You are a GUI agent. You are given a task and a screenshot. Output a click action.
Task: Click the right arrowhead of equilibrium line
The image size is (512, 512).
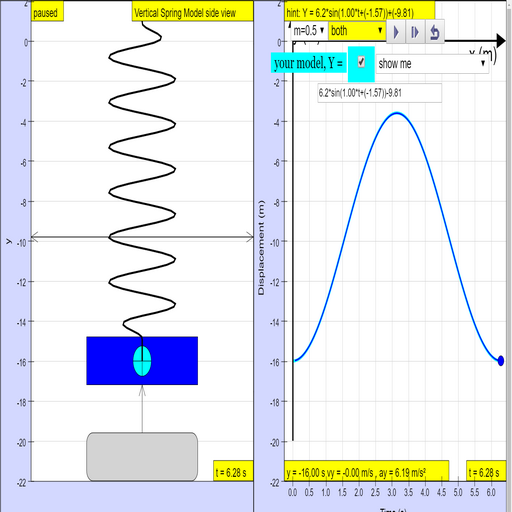tap(250, 237)
